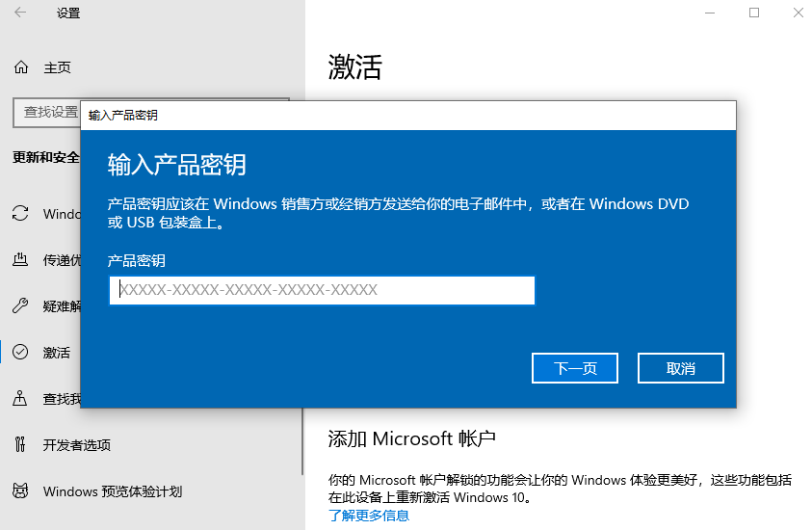Click the sidebar vertical scrollbar
This screenshot has width=812, height=530.
point(302,441)
